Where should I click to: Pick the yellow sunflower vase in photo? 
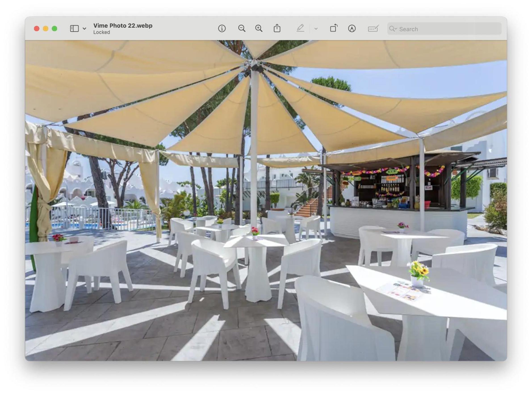click(418, 274)
